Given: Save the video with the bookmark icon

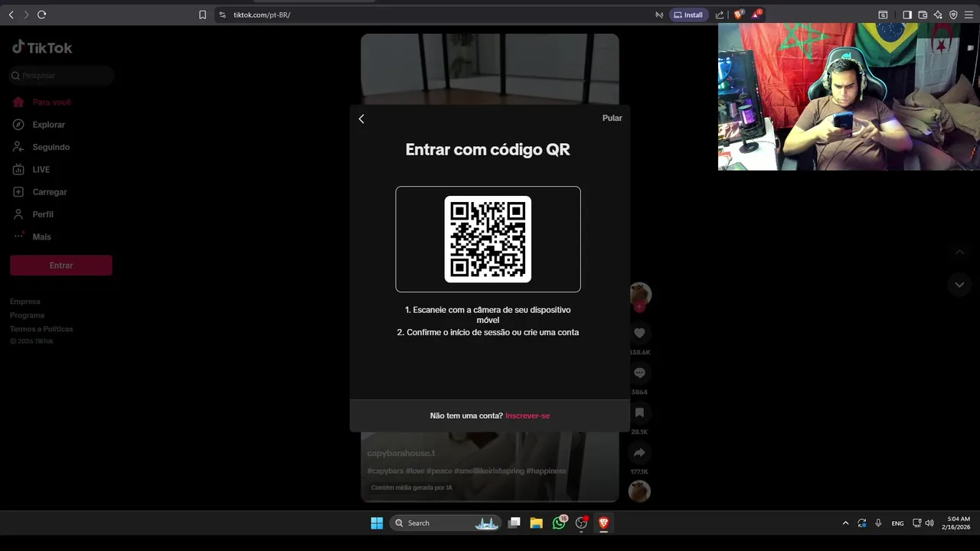Looking at the screenshot, I should tap(639, 412).
